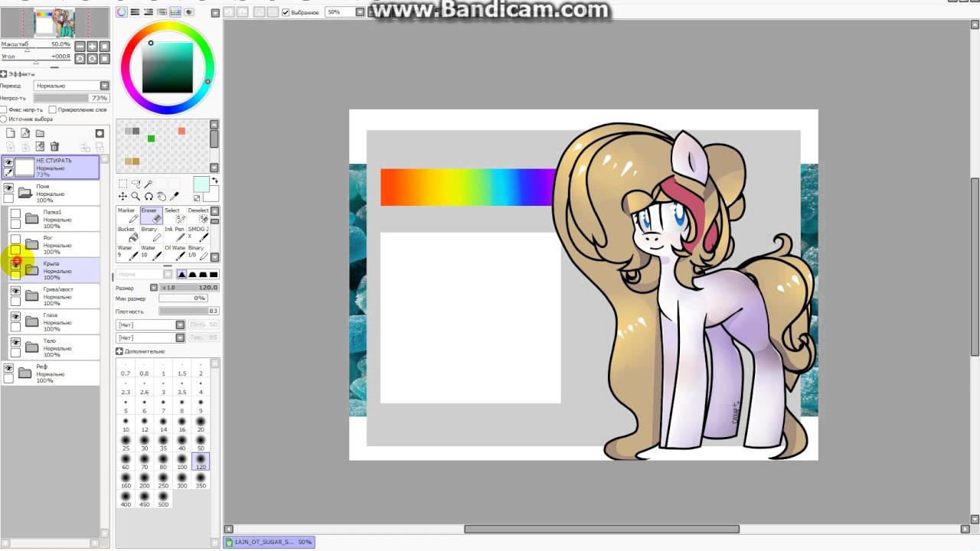Rotate canvas counterclockwise in navigator
The height and width of the screenshot is (551, 980).
point(80,59)
